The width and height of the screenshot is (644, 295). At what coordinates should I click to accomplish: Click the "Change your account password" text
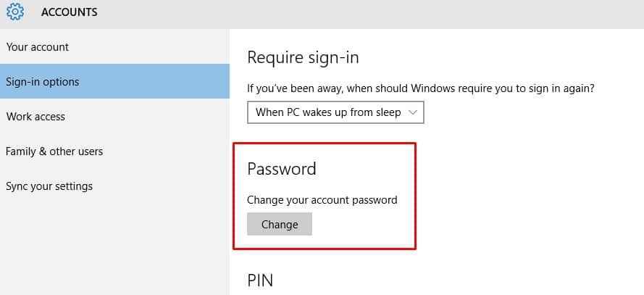(x=322, y=200)
